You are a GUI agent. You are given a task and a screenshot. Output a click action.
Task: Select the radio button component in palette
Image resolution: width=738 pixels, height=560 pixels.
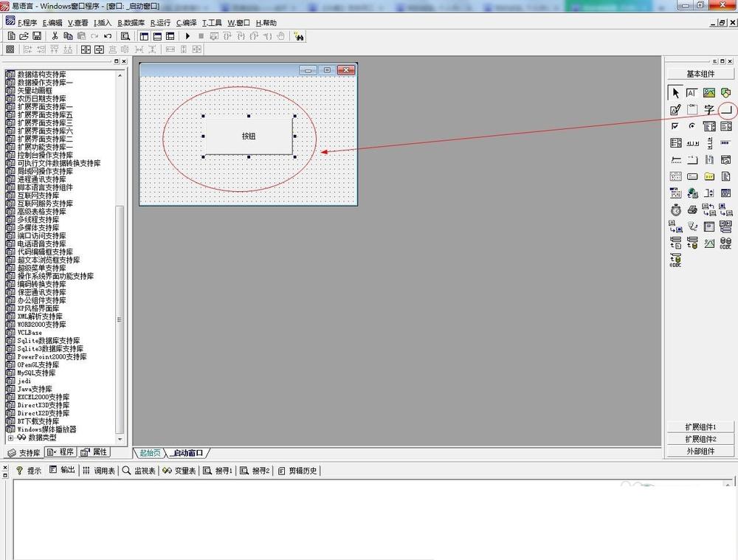[x=692, y=126]
